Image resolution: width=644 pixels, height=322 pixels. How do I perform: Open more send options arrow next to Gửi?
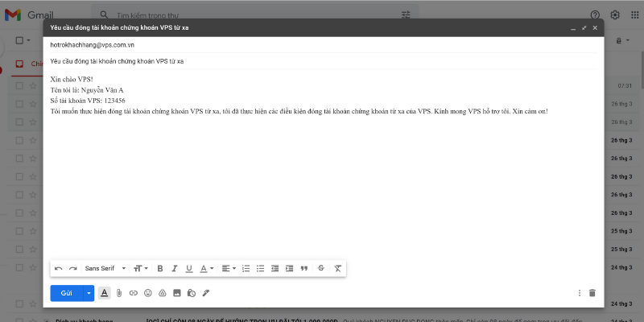[89, 293]
